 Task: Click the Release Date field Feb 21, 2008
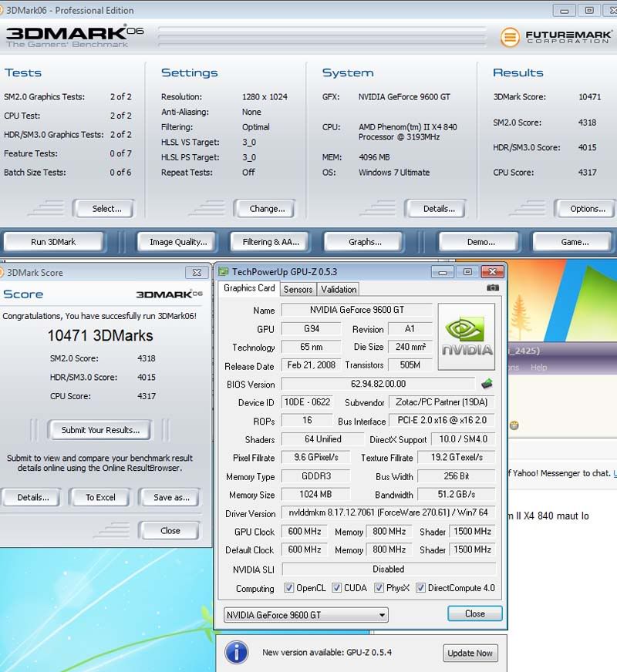(311, 365)
